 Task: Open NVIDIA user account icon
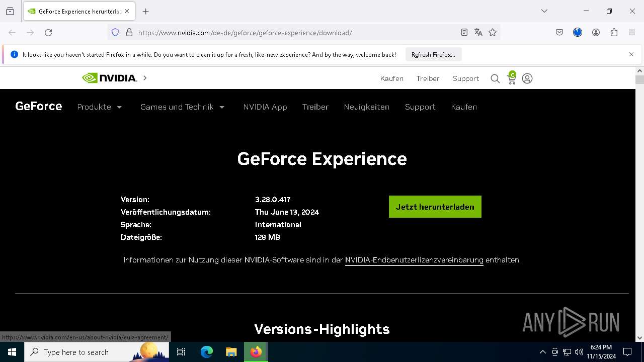point(527,78)
